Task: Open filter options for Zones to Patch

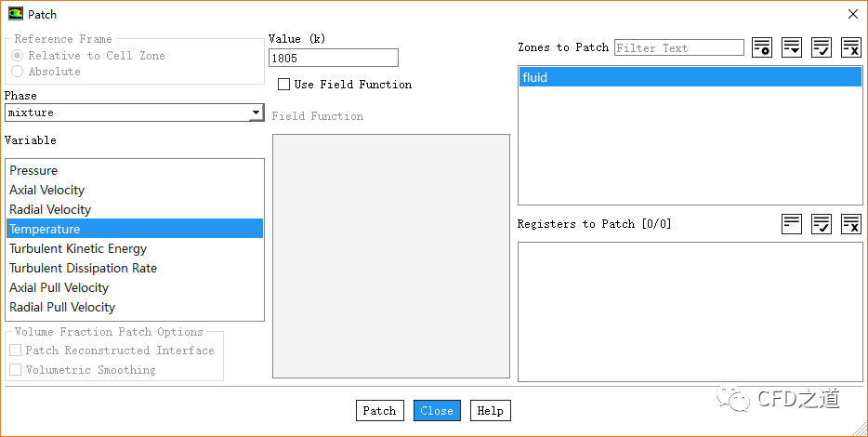Action: pyautogui.click(x=792, y=47)
